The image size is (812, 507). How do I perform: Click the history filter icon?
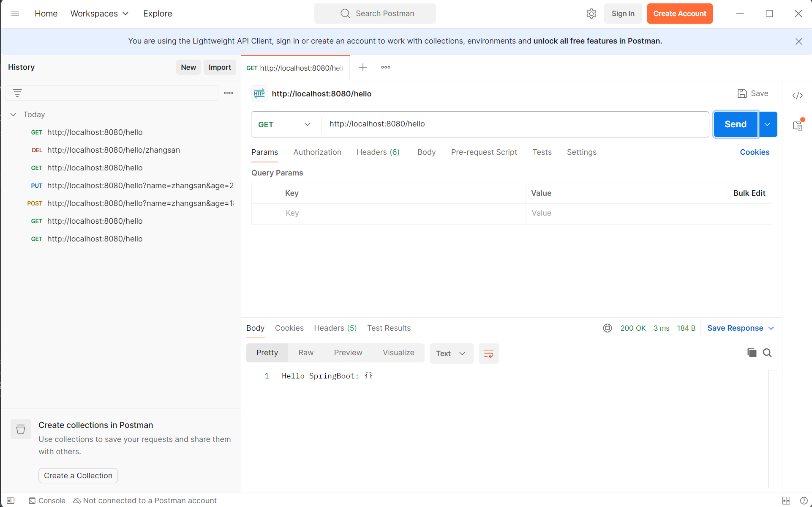(x=17, y=93)
